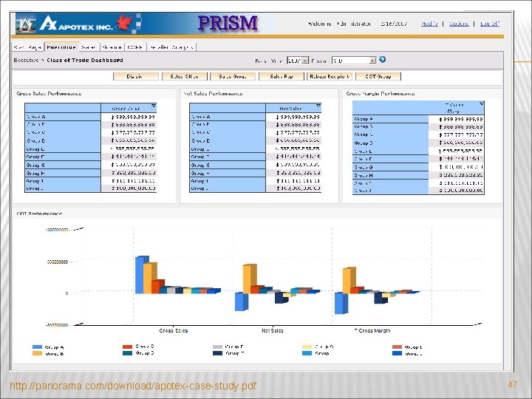Open the filter icon on Net Sales column
The image size is (532, 399).
(318, 106)
